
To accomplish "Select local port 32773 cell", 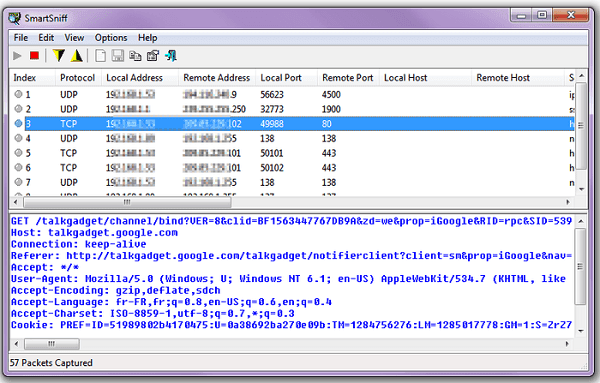I will click(x=272, y=109).
